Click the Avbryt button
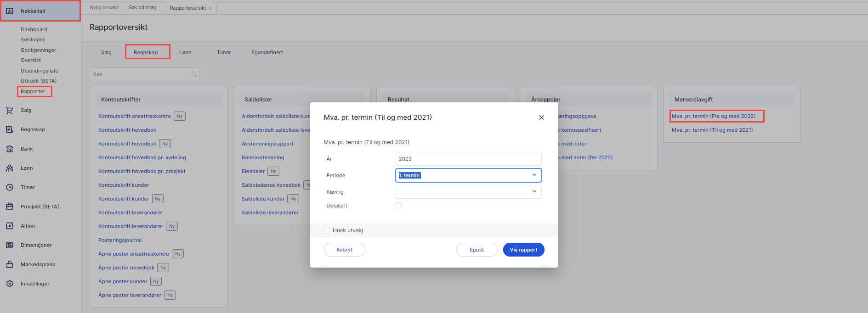 344,250
